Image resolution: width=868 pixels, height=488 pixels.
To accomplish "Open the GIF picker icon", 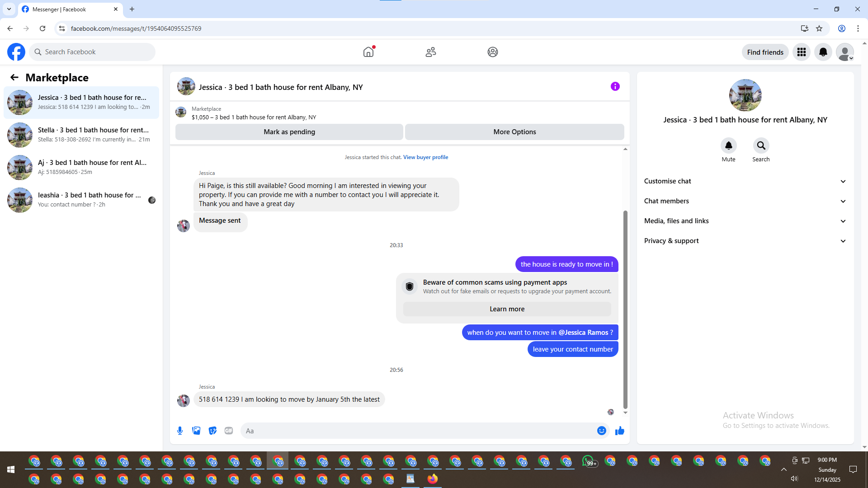I will click(229, 431).
